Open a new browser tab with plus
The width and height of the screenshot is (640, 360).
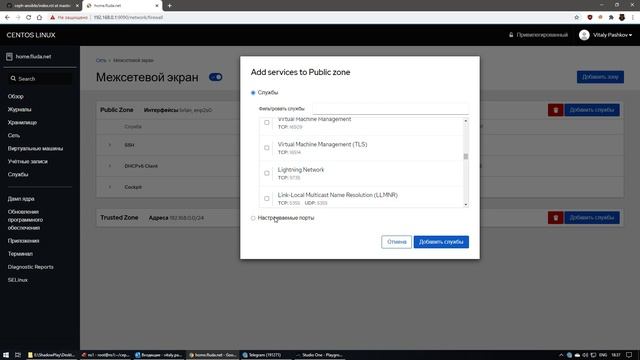pyautogui.click(x=169, y=6)
